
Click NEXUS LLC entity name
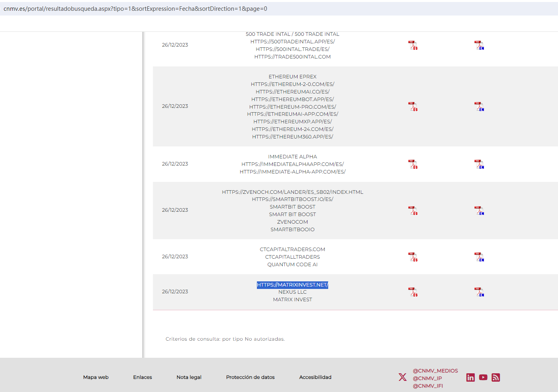[292, 292]
